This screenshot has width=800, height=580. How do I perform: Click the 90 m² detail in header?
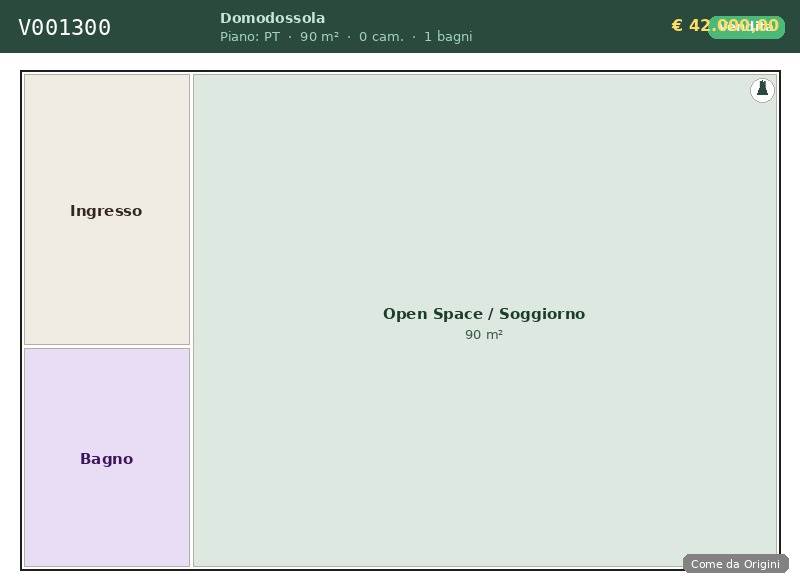click(319, 37)
